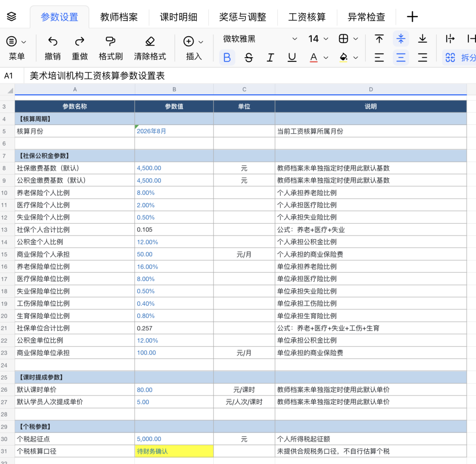Viewport: 476px width, 464px height.
Task: Click the 80.00 默认课时单价 value
Action: [174, 389]
